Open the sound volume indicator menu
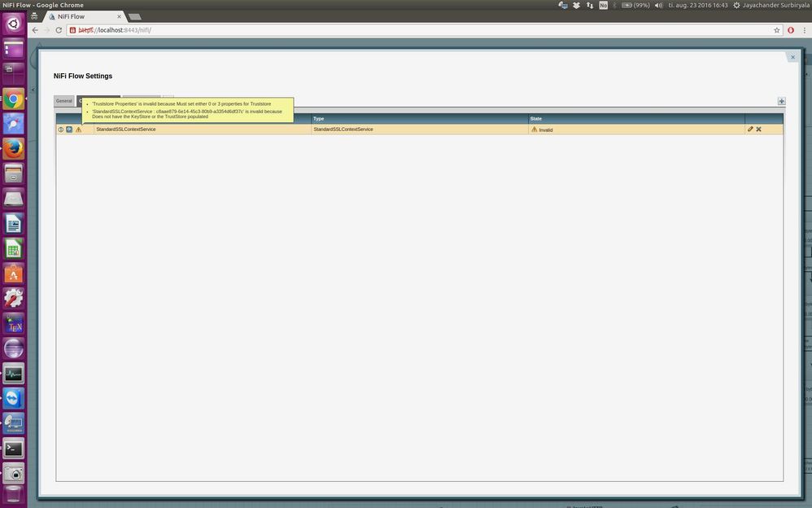This screenshot has height=508, width=812. (658, 5)
